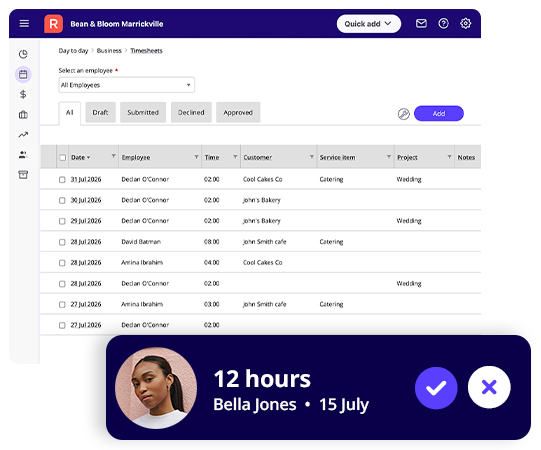The height and width of the screenshot is (450, 541).
Task: Expand the All Employees dropdown
Action: click(x=127, y=85)
